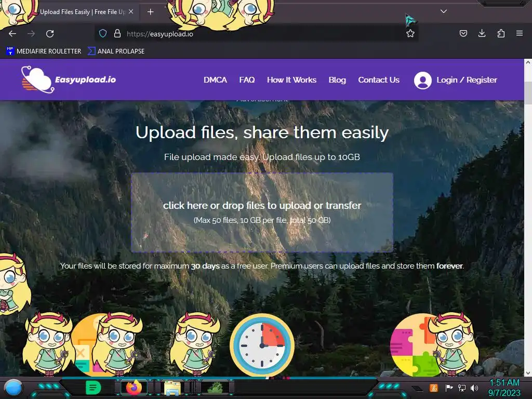The height and width of the screenshot is (399, 532).
Task: Open the MEDIAFIRE ROULETTER bookmark
Action: [44, 51]
